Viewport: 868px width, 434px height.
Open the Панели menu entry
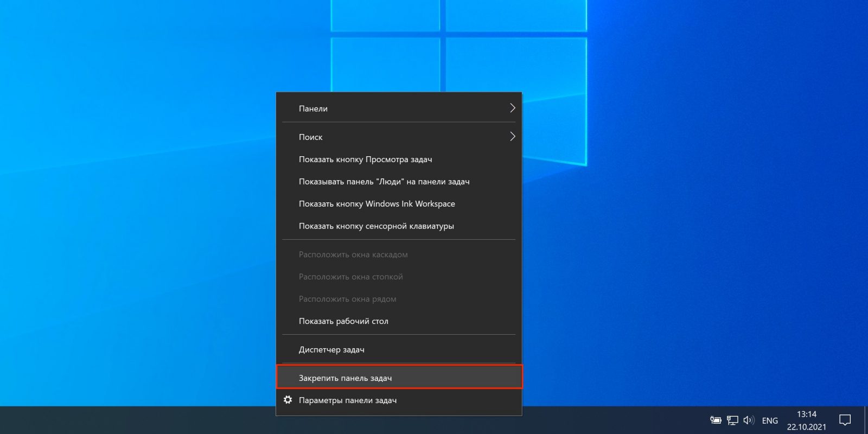coord(314,108)
